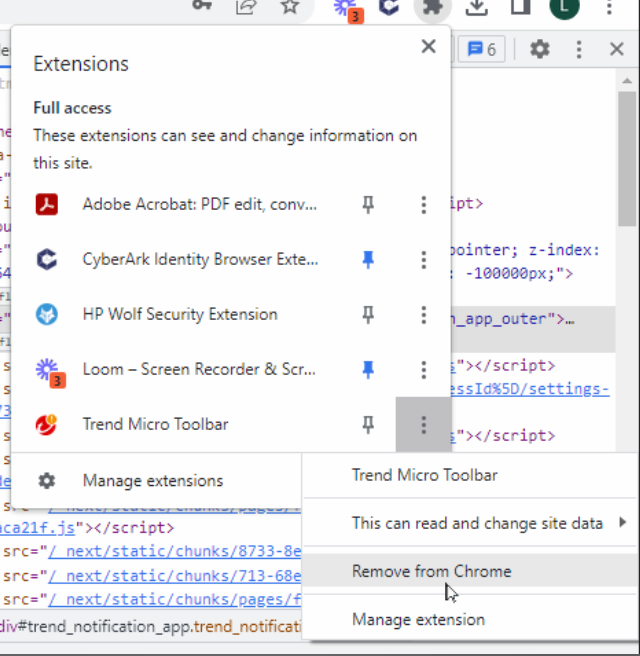Screen dimensions: 640x656
Task: Click the CyberArk icon in browser toolbar
Action: coord(389,8)
